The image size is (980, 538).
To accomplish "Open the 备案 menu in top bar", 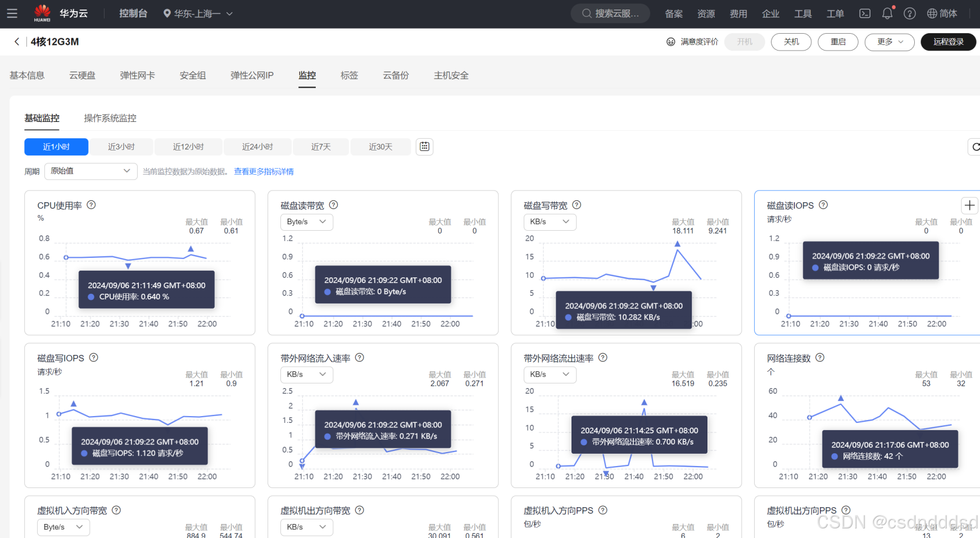I will pos(674,13).
